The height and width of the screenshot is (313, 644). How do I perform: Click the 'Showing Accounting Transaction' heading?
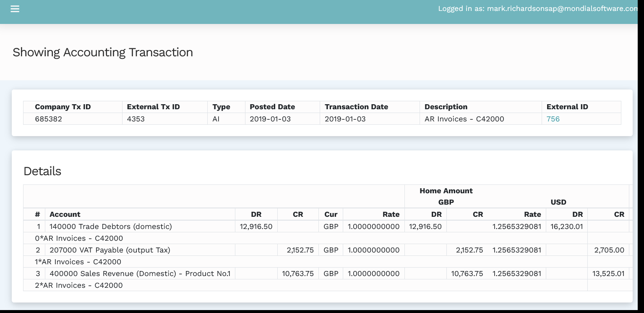tap(103, 53)
